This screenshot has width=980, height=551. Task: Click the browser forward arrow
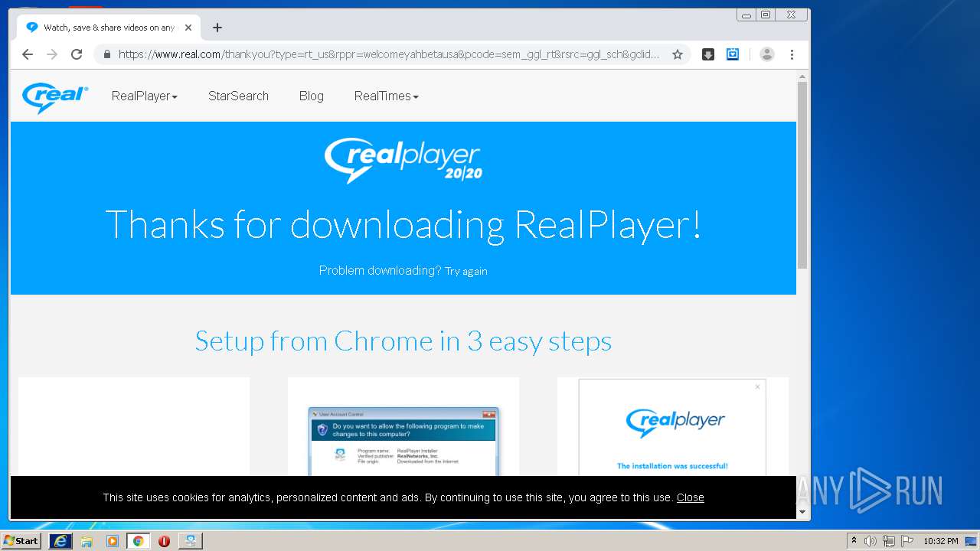point(52,54)
